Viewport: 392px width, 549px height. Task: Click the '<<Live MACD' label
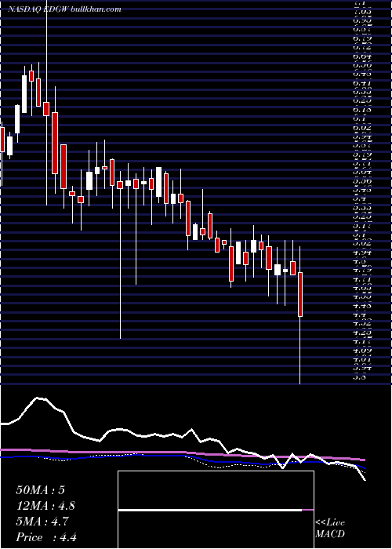tap(330, 529)
